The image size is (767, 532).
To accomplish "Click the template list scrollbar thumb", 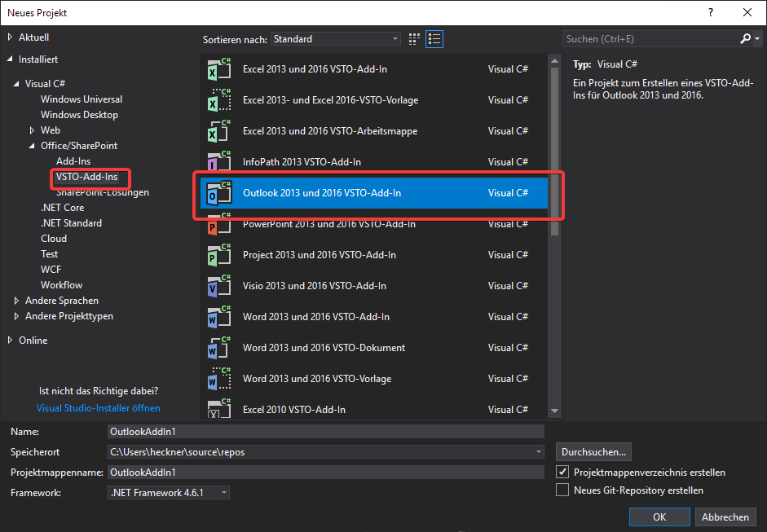I will [x=554, y=152].
